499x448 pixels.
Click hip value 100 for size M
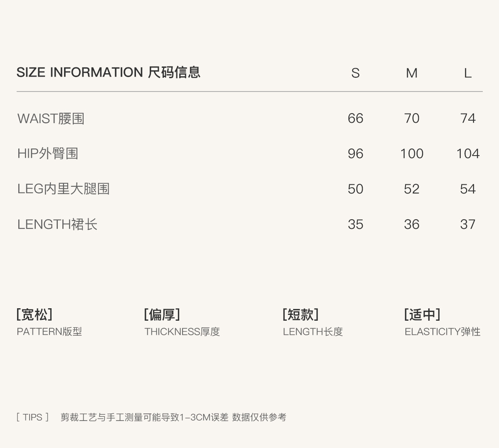pyautogui.click(x=411, y=154)
